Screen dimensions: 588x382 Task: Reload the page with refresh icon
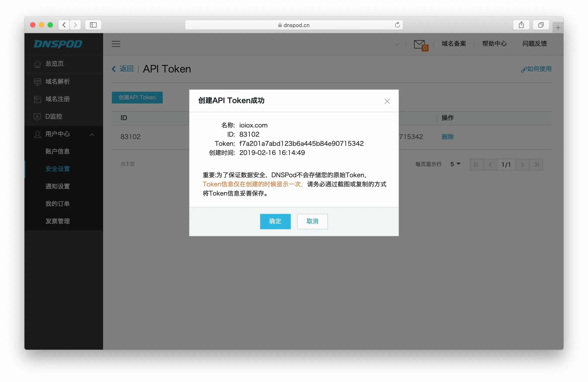[397, 25]
